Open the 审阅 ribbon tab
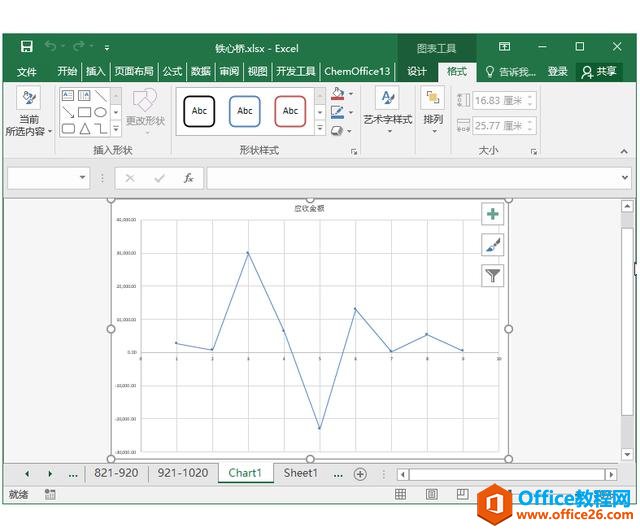 229,71
